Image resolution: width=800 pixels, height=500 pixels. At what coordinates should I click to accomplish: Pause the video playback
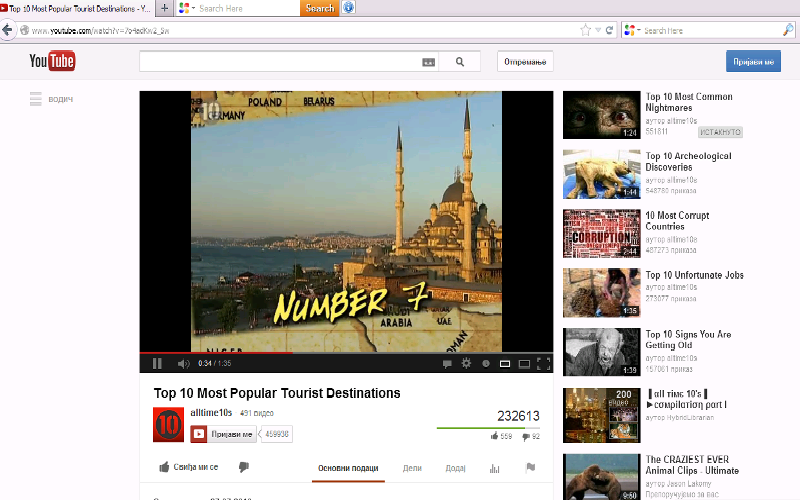click(157, 363)
